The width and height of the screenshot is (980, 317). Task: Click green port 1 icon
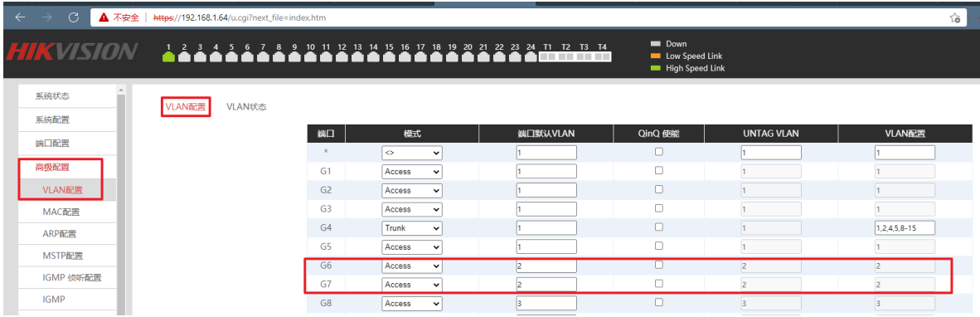(x=169, y=57)
